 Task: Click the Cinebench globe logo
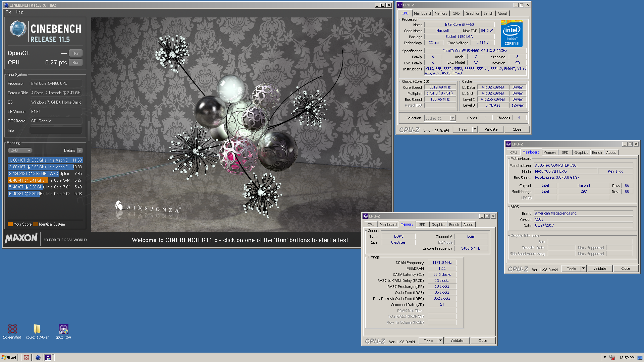click(18, 29)
